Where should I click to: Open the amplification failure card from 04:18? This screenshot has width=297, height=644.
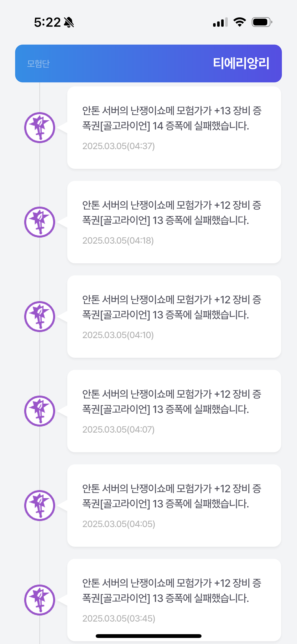coord(174,222)
